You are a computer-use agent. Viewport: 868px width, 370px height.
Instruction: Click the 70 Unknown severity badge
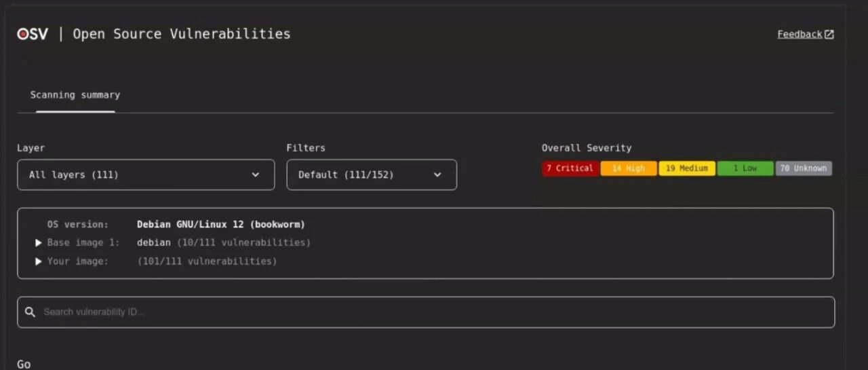(x=804, y=168)
